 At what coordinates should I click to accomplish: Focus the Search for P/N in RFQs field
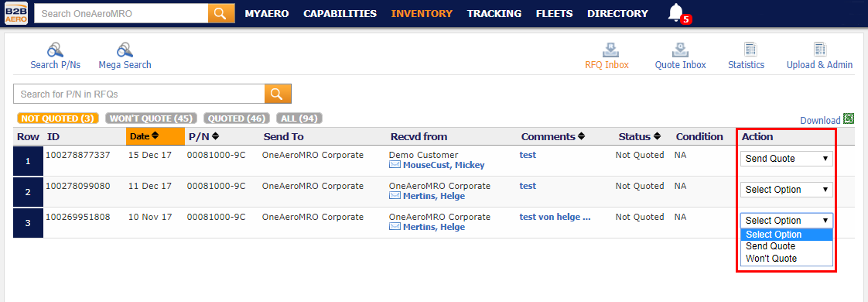tap(139, 94)
